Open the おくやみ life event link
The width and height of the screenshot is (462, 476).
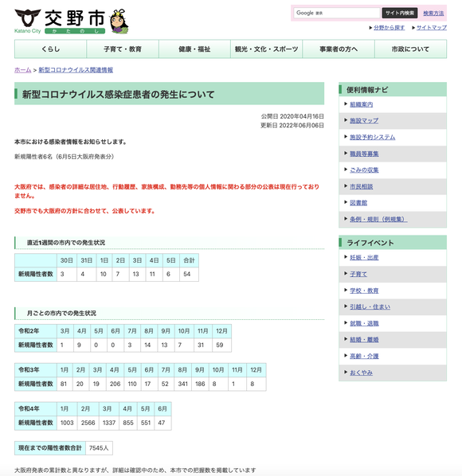(361, 373)
